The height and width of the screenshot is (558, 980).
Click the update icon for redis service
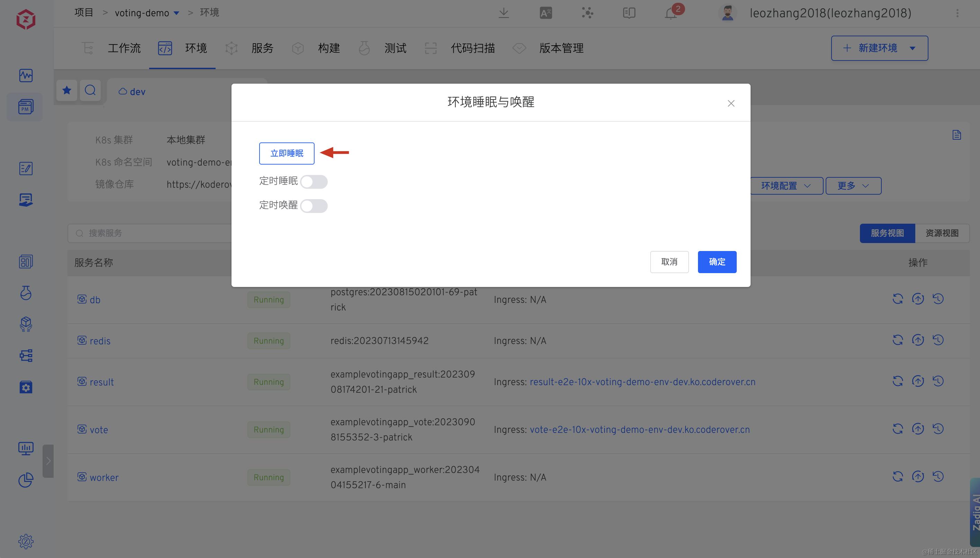918,340
